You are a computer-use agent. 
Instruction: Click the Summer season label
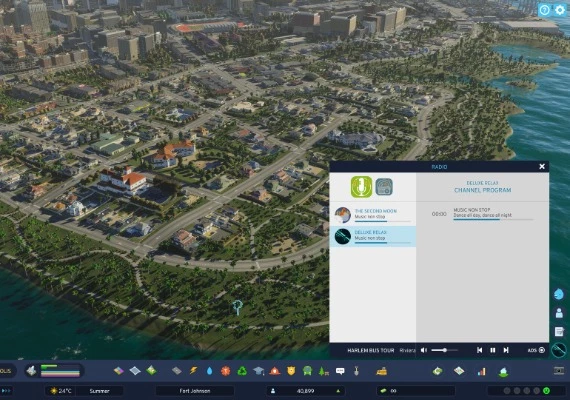pos(100,391)
